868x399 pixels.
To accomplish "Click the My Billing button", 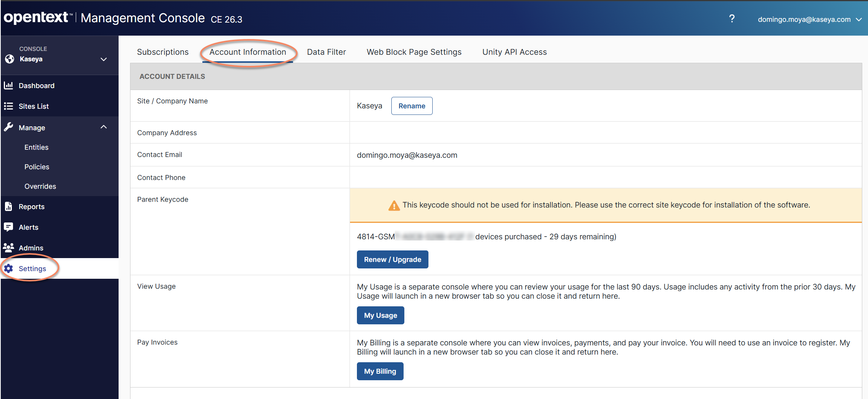I will coord(380,371).
